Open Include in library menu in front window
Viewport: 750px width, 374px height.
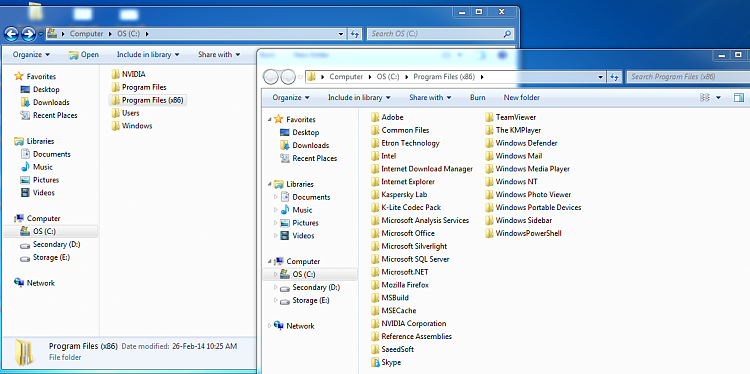[x=359, y=98]
